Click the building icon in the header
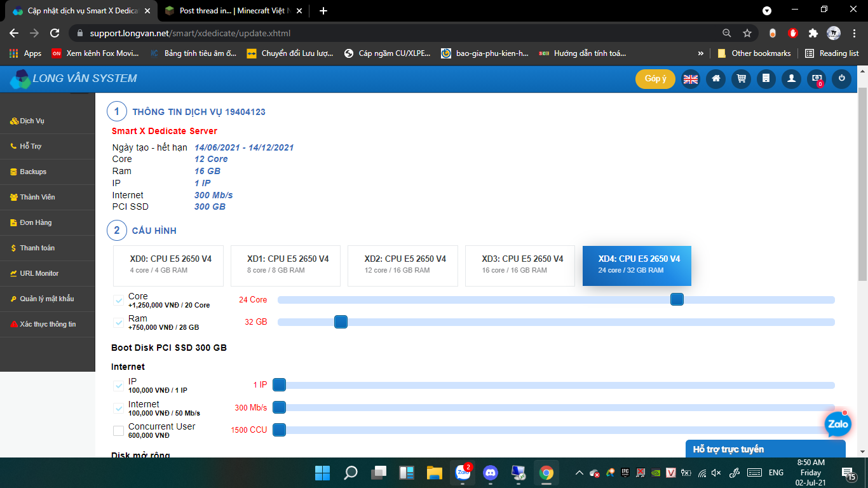The image size is (868, 488). point(766,79)
